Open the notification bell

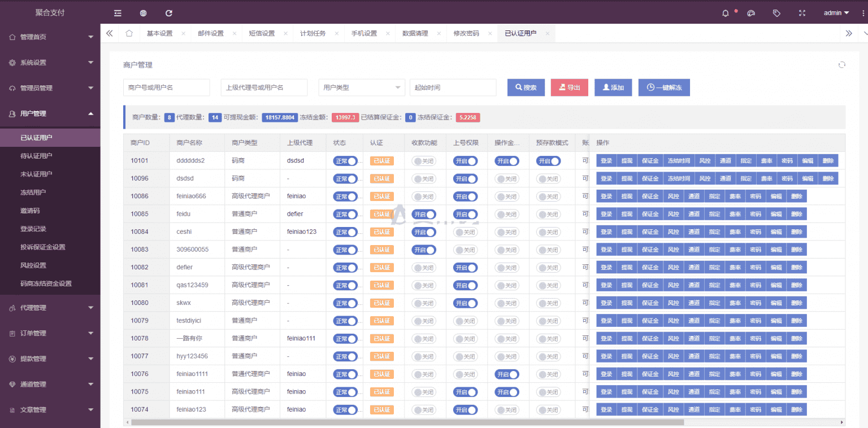tap(725, 12)
